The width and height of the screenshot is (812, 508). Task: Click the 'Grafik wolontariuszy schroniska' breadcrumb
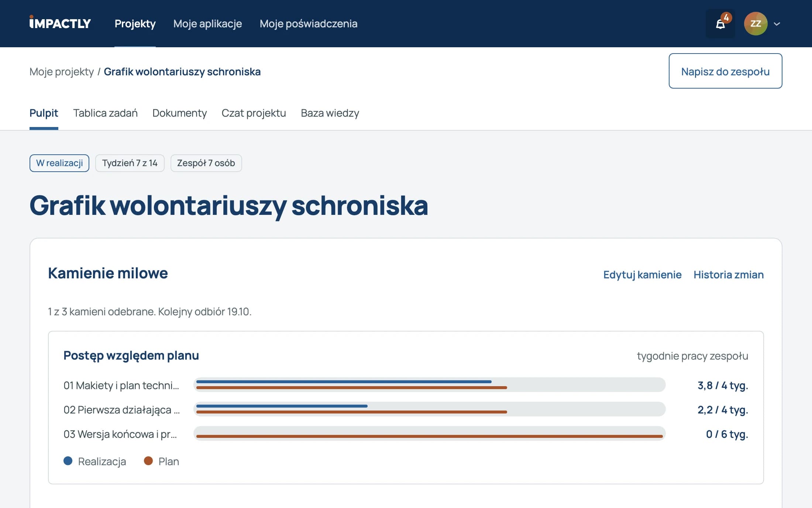pyautogui.click(x=182, y=72)
